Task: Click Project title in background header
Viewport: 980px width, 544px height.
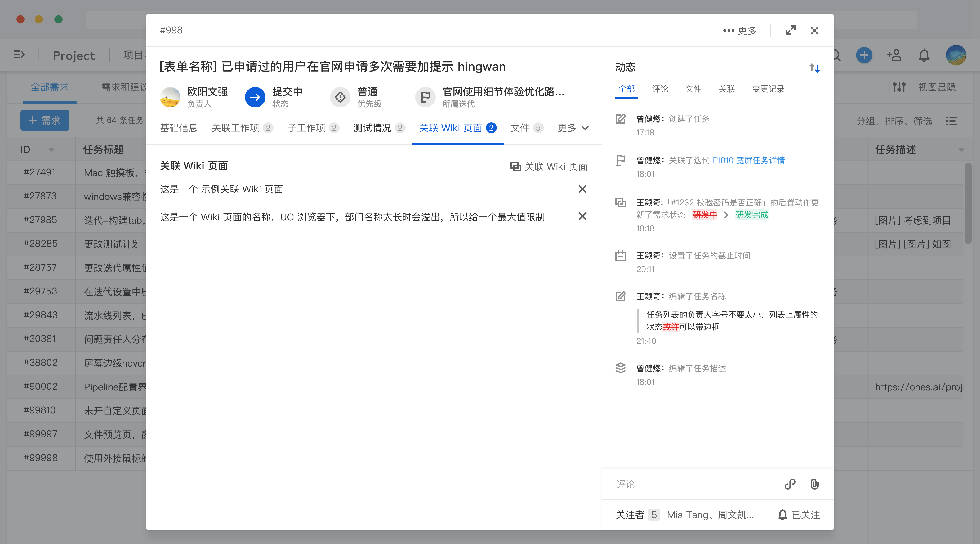Action: (74, 56)
